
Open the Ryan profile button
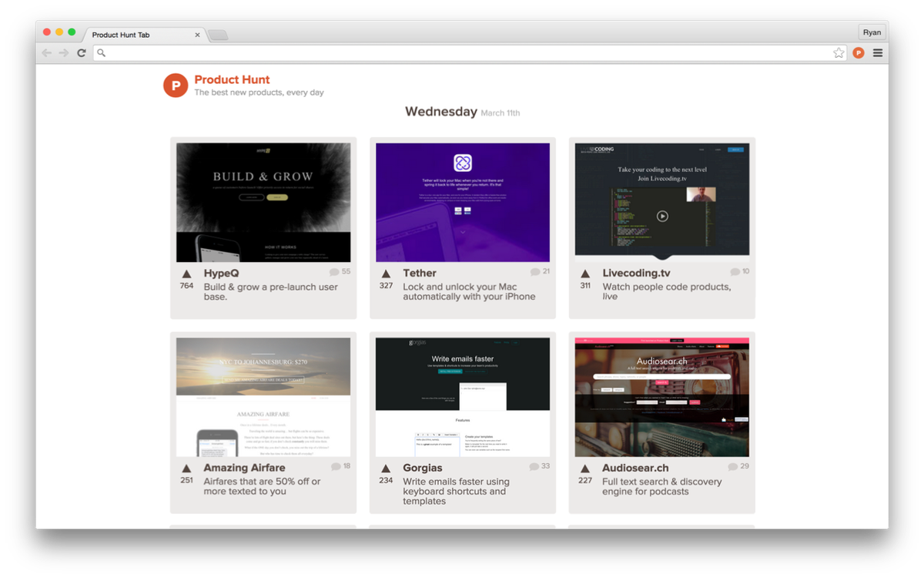pyautogui.click(x=872, y=32)
